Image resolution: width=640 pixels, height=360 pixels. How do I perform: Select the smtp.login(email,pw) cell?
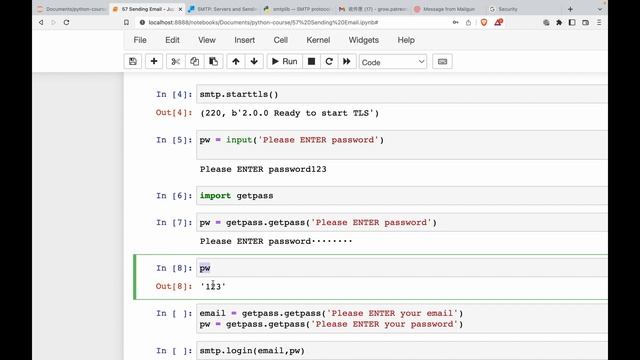402,351
